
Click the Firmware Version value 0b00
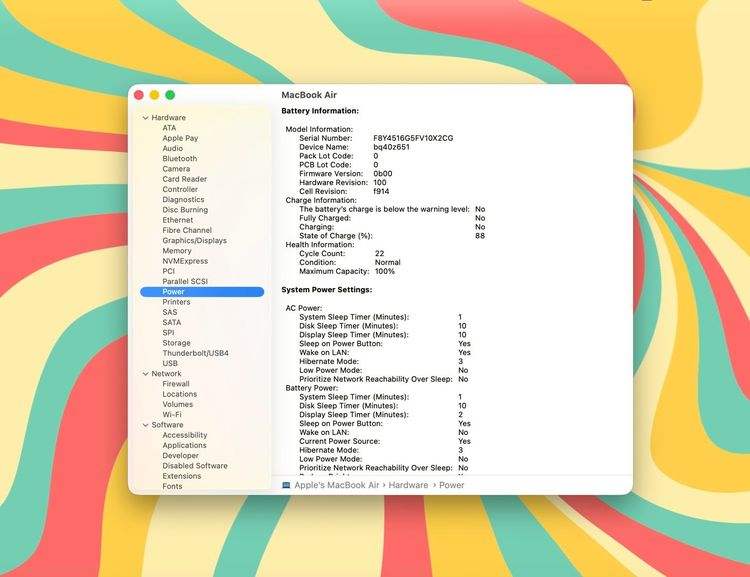(x=383, y=174)
